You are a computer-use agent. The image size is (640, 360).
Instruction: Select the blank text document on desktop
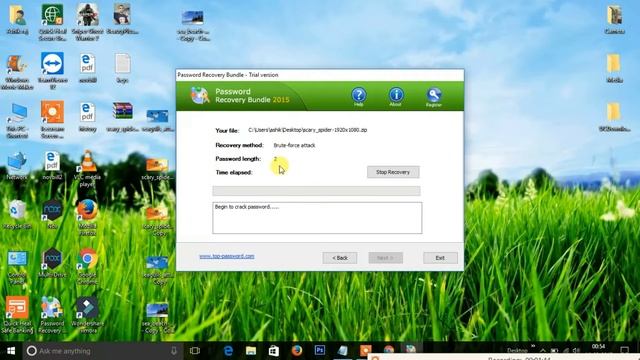[122, 69]
